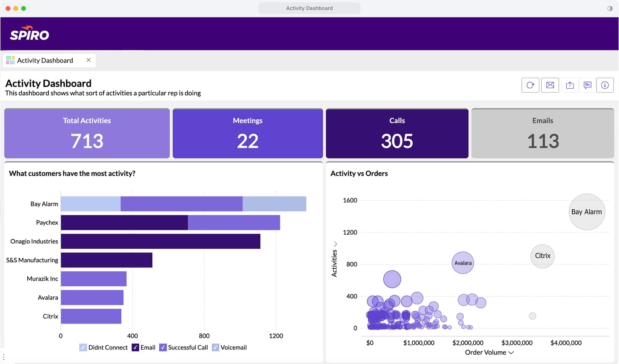The height and width of the screenshot is (364, 619).
Task: Click the Citrix bar in bar chart
Action: pos(91,316)
